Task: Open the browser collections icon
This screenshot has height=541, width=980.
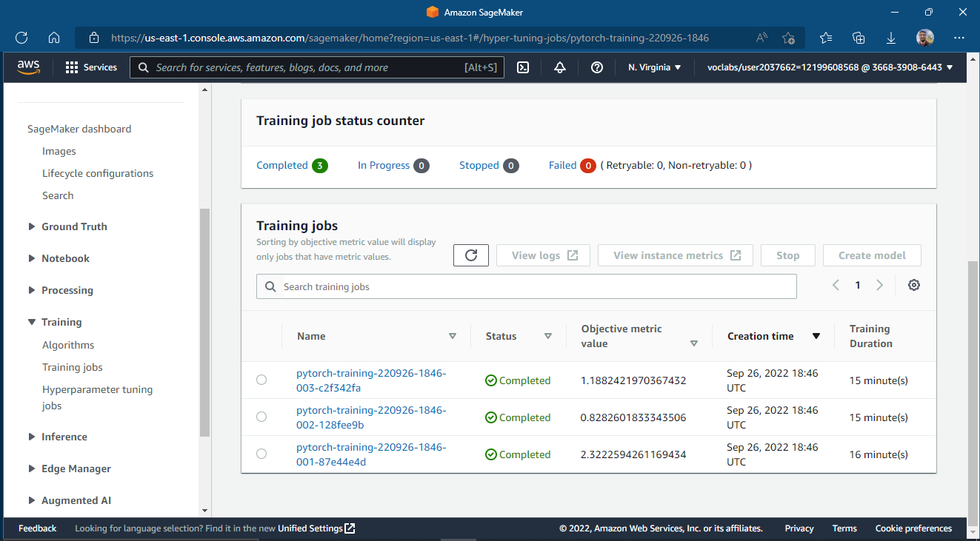Action: (859, 38)
